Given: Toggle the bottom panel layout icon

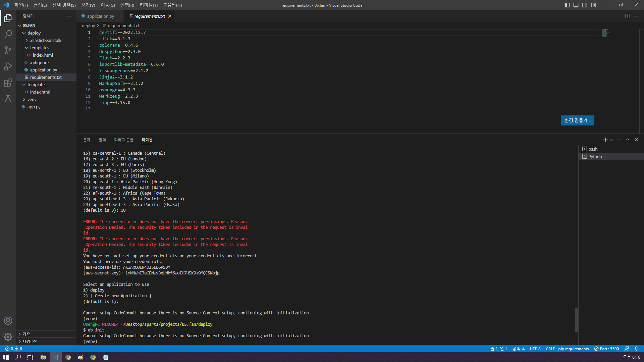Looking at the screenshot, I should click(576, 5).
